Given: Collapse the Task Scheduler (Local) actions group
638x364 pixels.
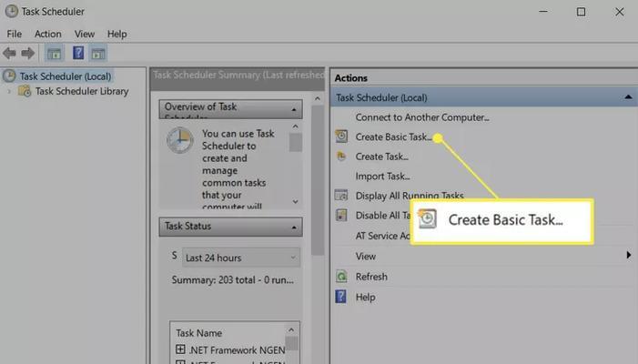Looking at the screenshot, I should tap(628, 97).
